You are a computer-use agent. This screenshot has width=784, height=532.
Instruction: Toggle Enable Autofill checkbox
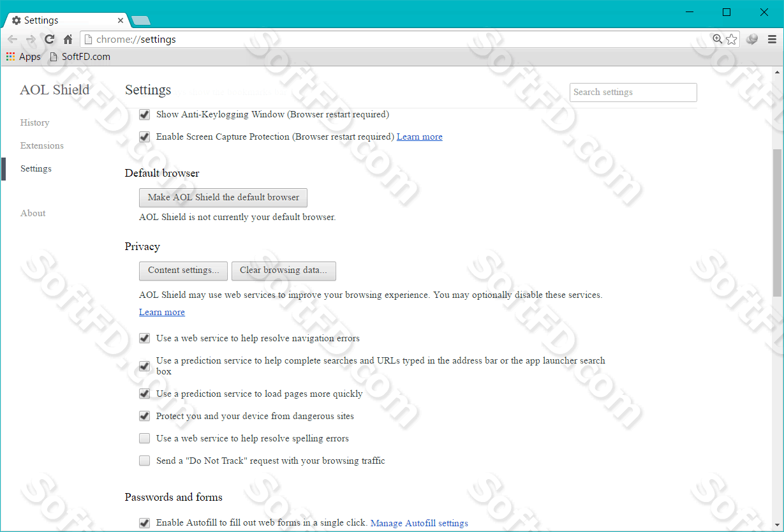[x=145, y=524]
